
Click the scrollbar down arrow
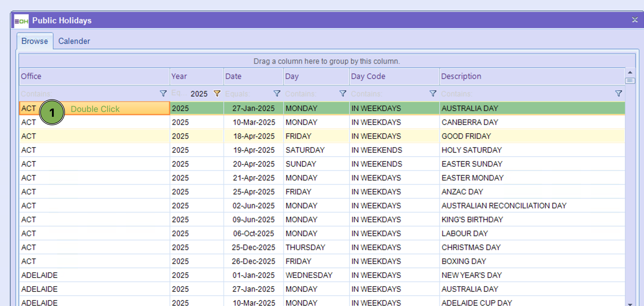pyautogui.click(x=630, y=304)
